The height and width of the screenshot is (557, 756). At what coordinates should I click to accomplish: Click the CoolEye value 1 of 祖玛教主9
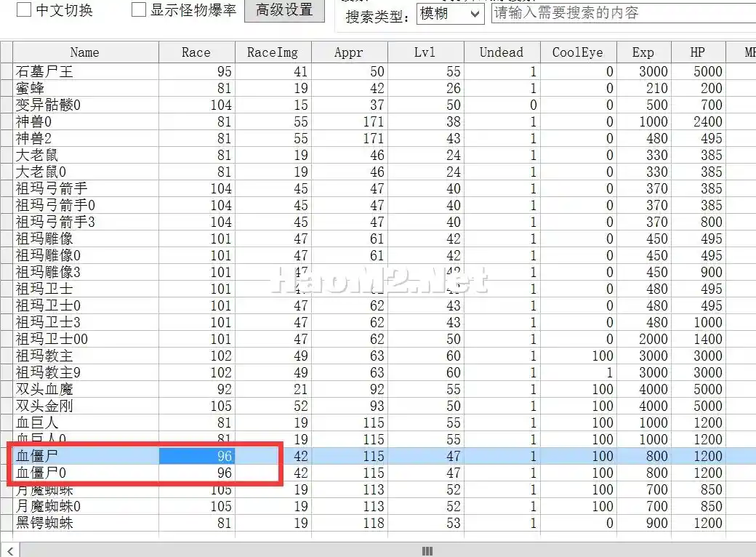click(x=578, y=372)
